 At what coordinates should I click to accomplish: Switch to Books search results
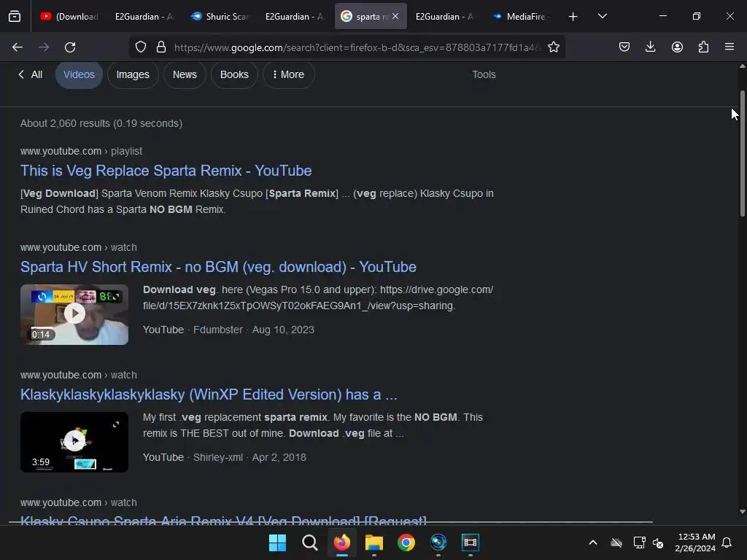tap(234, 75)
